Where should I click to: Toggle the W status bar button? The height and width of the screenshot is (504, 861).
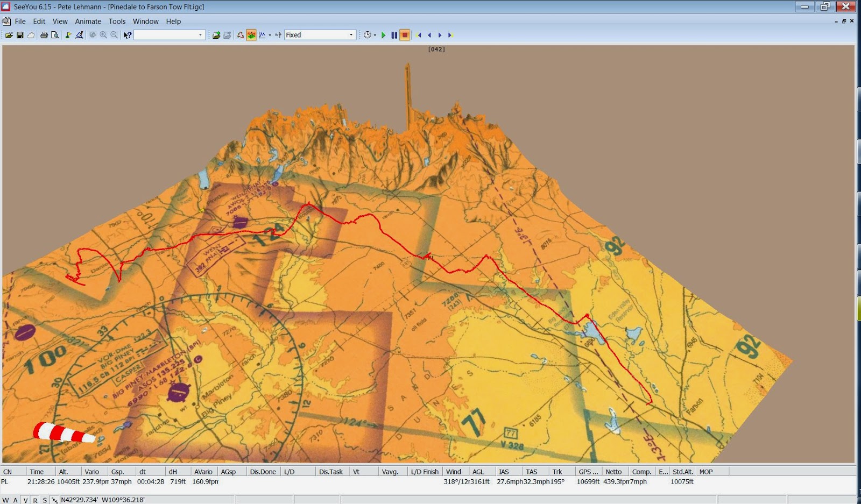5,500
